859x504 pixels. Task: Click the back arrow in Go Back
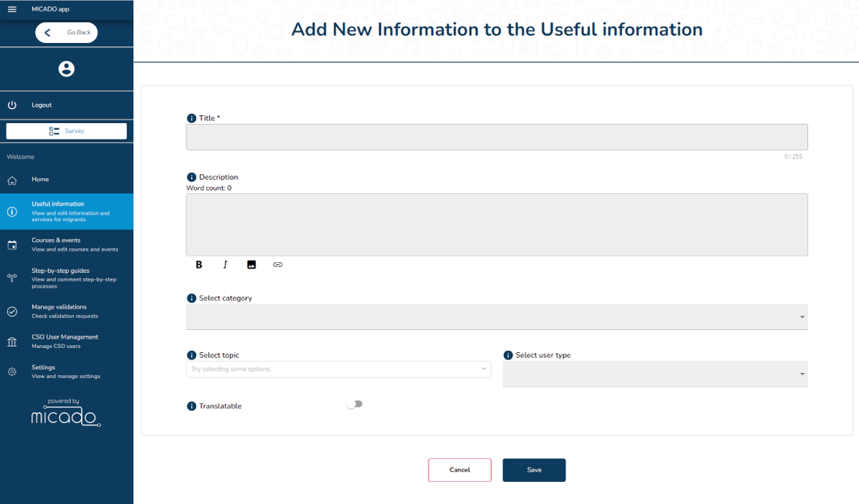point(47,32)
